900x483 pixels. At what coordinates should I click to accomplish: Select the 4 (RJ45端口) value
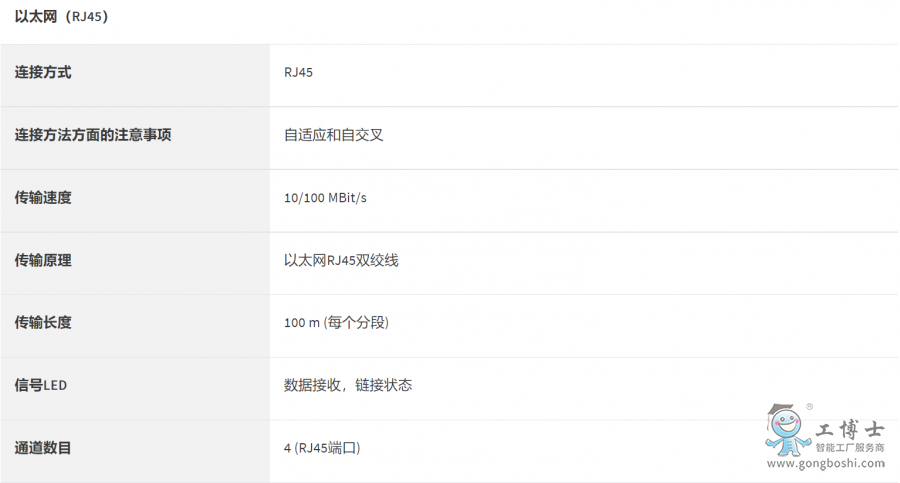tap(322, 448)
